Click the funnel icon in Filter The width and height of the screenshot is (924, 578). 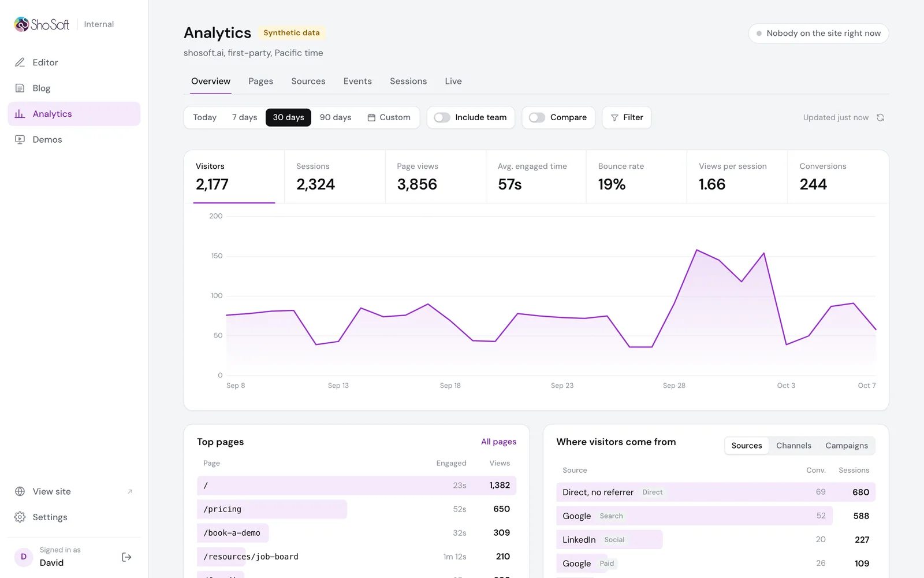tap(614, 117)
